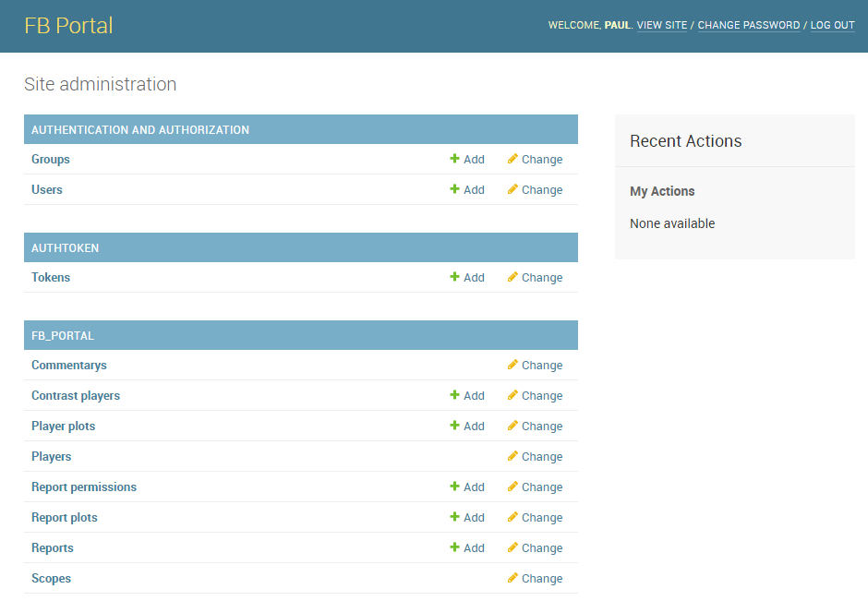Open the Report permissions model link
This screenshot has width=868, height=613.
[84, 487]
